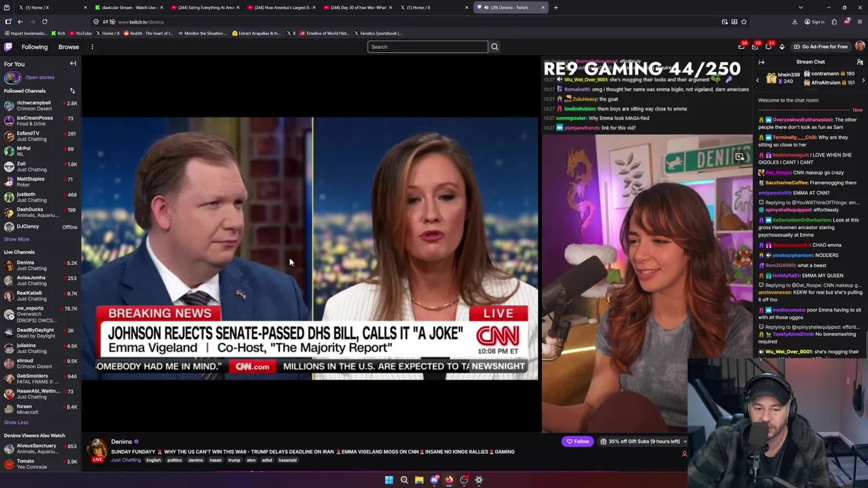Click the browser address bar URL
The height and width of the screenshot is (488, 868).
tap(141, 22)
